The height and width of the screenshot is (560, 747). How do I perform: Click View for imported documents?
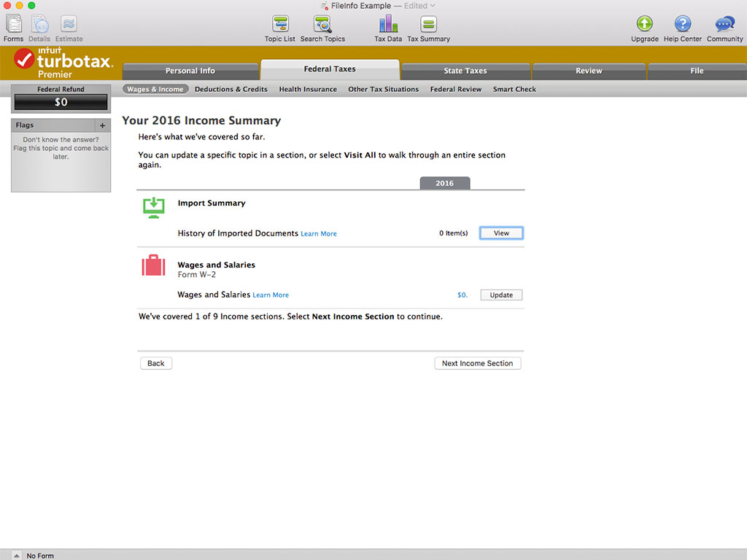click(501, 233)
